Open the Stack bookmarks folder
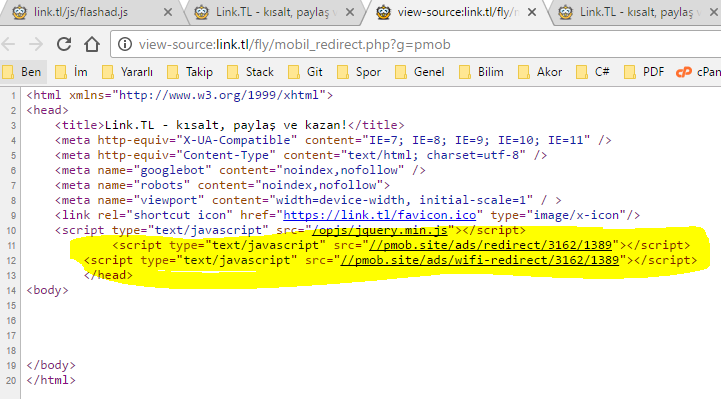This screenshot has width=721, height=399. pos(251,72)
